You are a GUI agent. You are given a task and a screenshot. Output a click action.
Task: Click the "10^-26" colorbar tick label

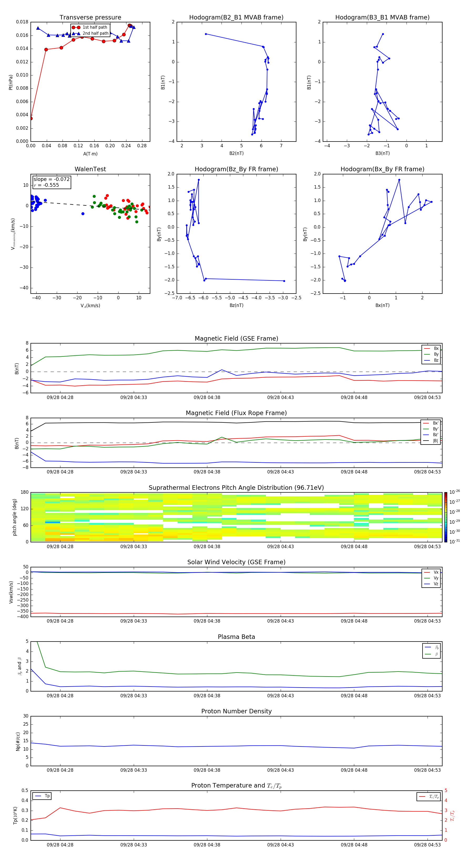(x=455, y=492)
